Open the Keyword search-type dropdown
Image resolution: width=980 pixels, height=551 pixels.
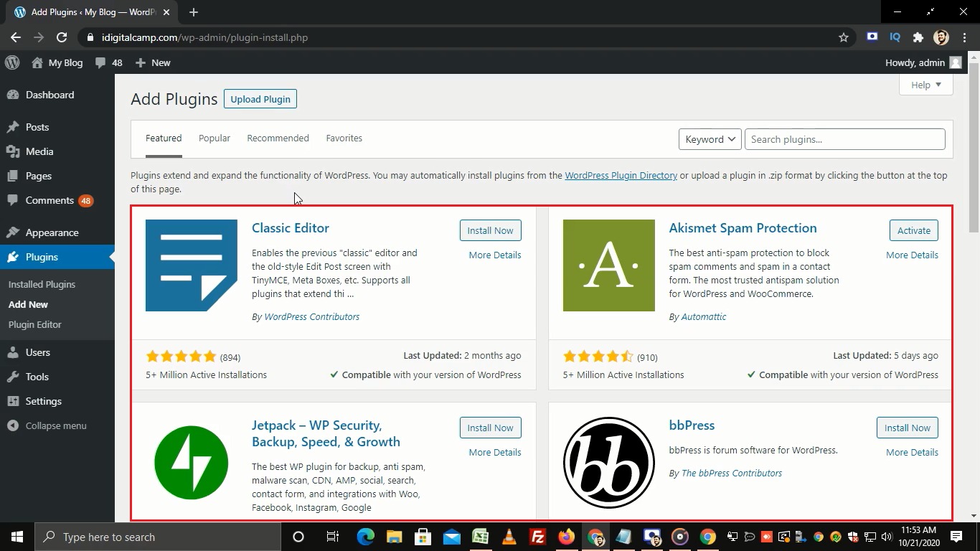click(710, 139)
